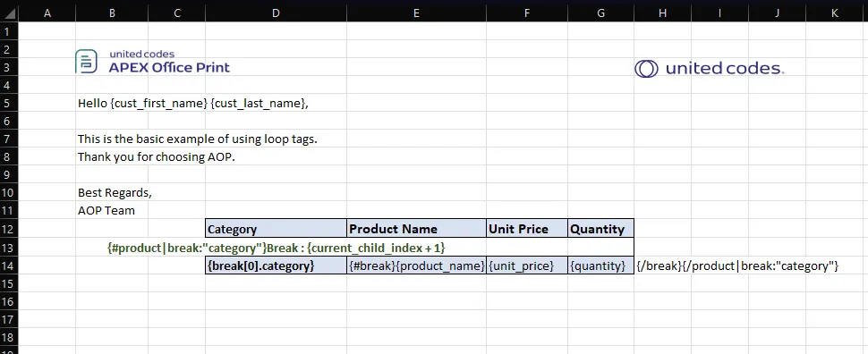
Task: Select row 11 header
Action: [9, 211]
